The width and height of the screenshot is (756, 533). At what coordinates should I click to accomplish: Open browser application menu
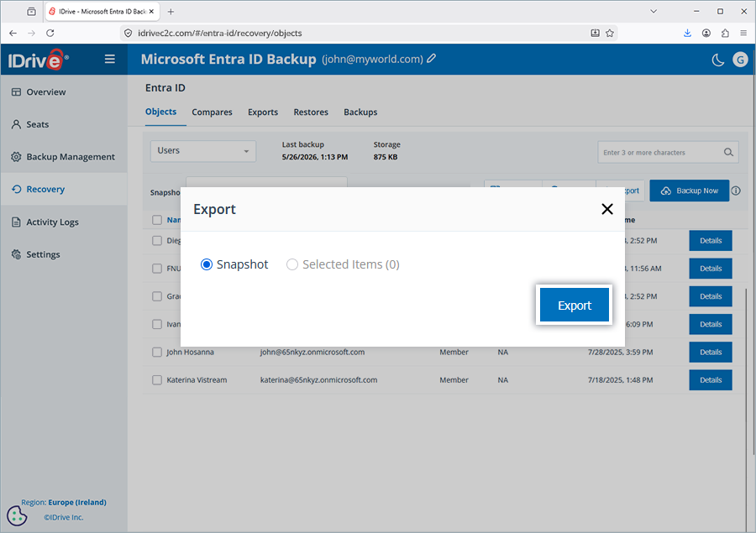743,33
